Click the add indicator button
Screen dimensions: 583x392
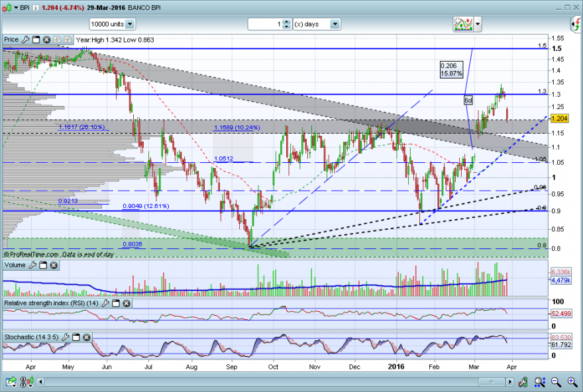pyautogui.click(x=463, y=24)
